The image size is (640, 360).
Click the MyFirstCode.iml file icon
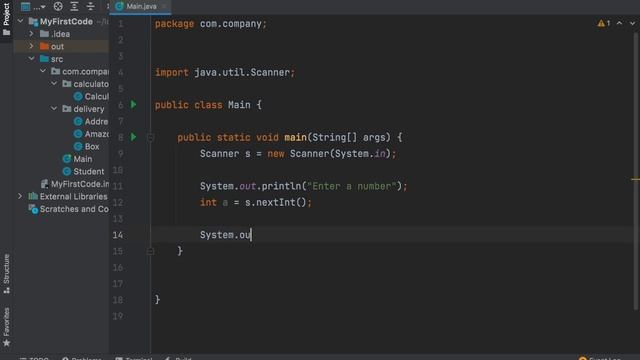click(x=44, y=184)
